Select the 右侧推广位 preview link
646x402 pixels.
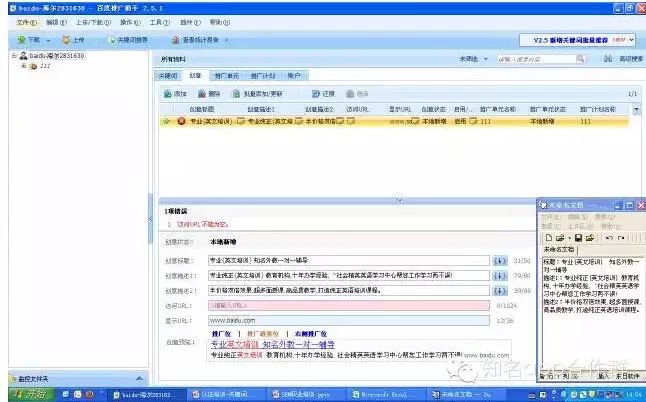311,333
